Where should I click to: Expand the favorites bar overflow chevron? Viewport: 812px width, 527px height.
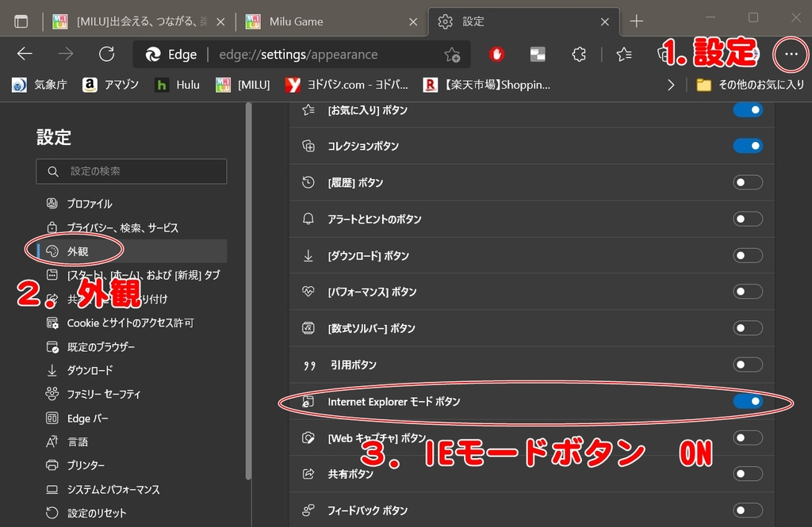point(671,85)
